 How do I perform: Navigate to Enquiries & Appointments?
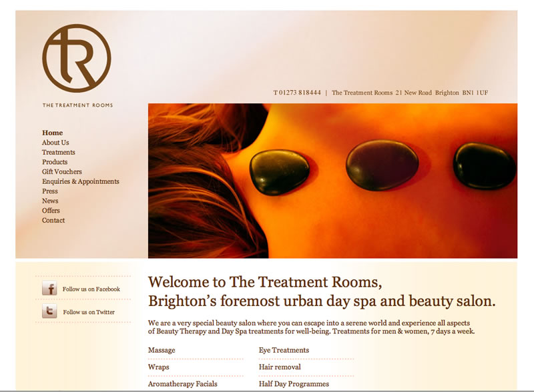pyautogui.click(x=81, y=181)
